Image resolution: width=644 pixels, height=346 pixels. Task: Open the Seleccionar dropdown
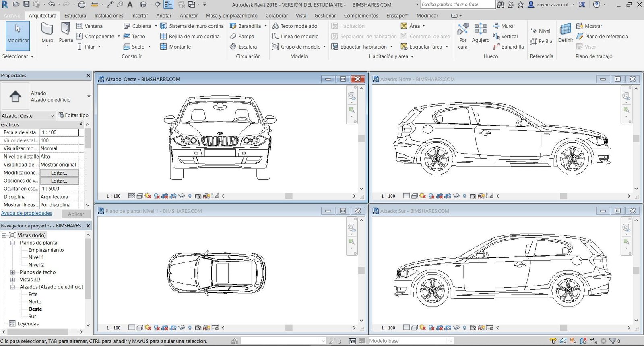pos(18,56)
